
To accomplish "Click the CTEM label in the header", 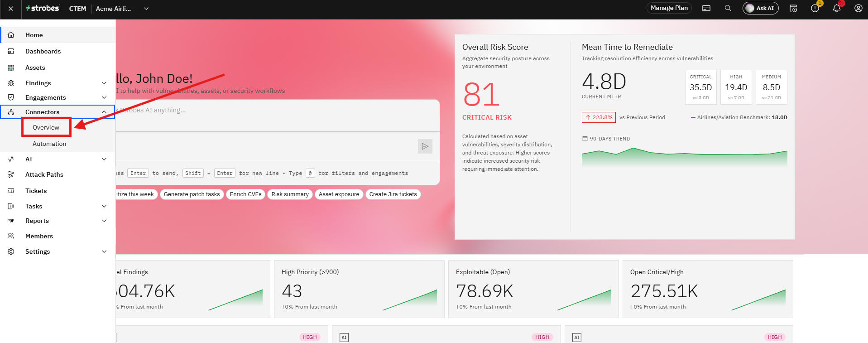I will (77, 9).
